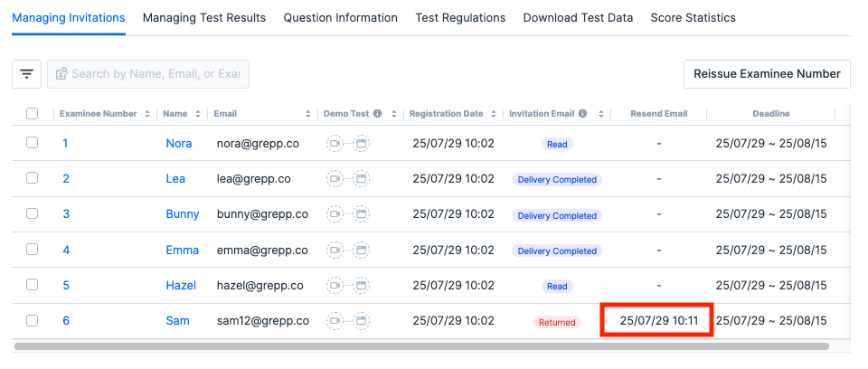Screen dimensions: 868x369
Task: Sort the Email column
Action: pyautogui.click(x=308, y=114)
